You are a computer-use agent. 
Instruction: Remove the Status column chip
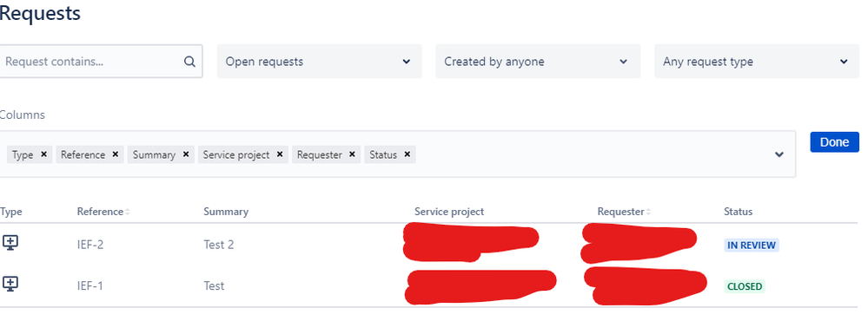(407, 154)
